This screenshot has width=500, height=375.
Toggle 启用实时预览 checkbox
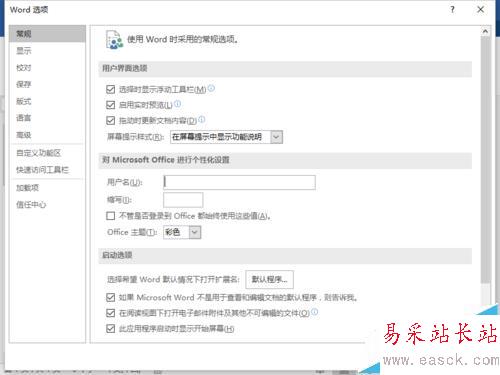110,105
